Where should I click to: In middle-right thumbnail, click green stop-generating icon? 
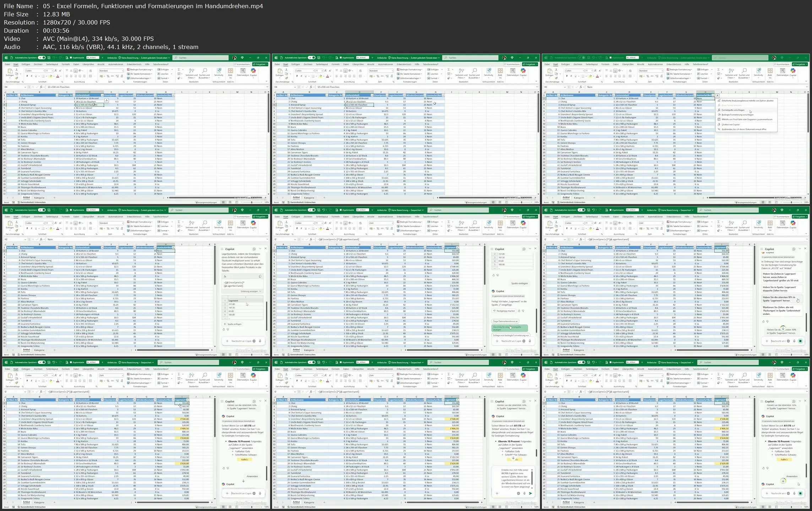[x=800, y=341]
